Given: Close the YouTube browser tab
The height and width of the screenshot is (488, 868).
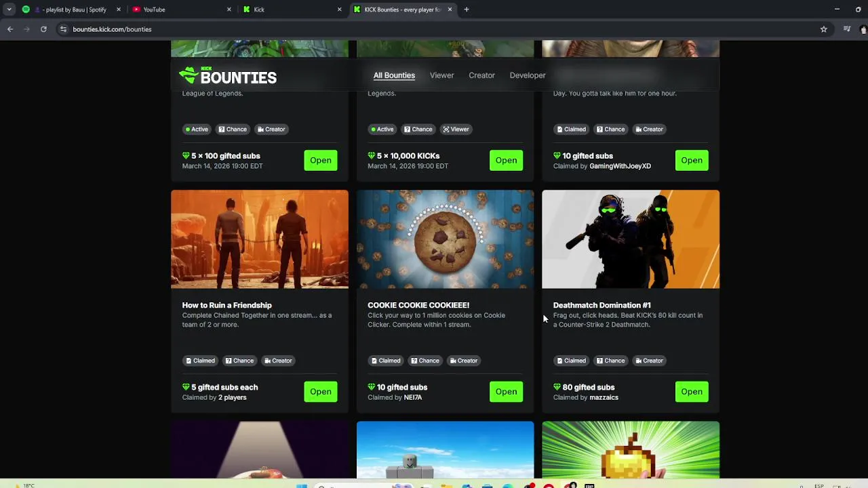Looking at the screenshot, I should (229, 9).
